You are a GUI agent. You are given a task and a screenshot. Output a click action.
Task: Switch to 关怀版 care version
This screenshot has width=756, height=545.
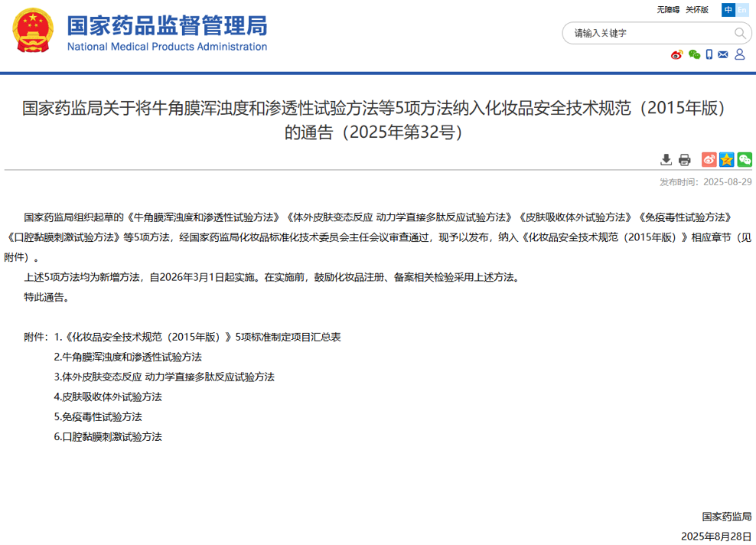pyautogui.click(x=696, y=10)
